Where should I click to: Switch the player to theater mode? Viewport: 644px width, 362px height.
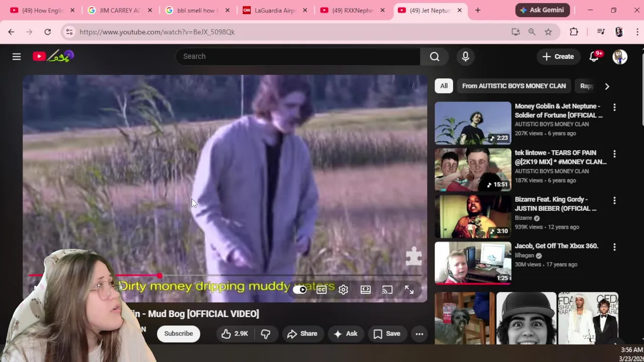click(x=365, y=290)
